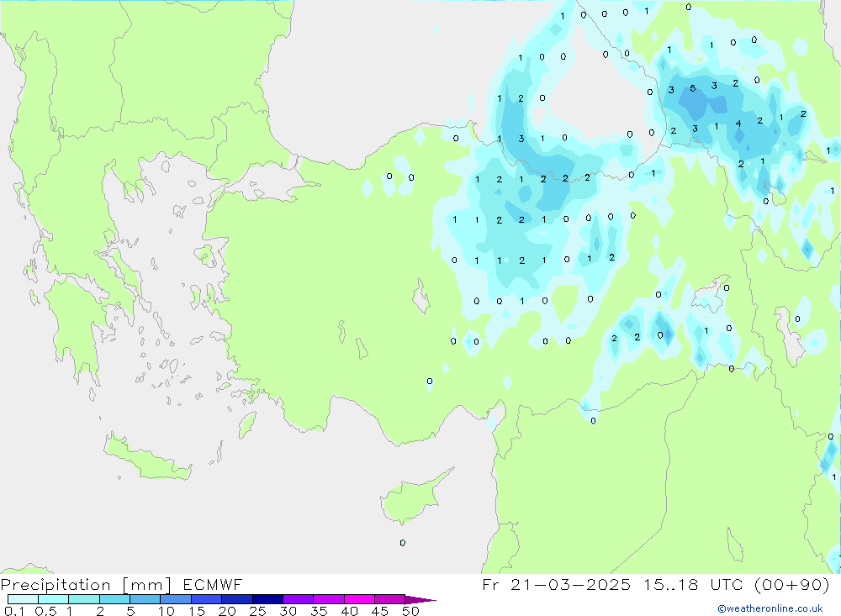Click the '50' legend scale label
The height and width of the screenshot is (616, 841).
pyautogui.click(x=411, y=611)
